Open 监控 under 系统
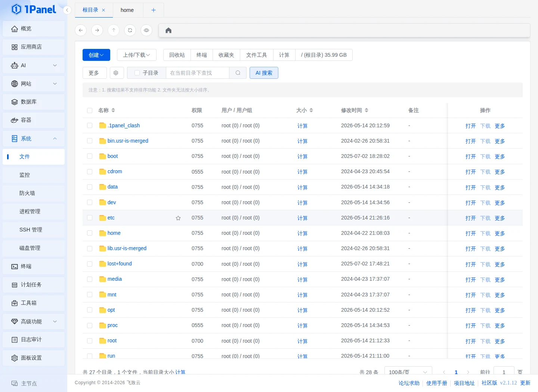Image resolution: width=538 pixels, height=392 pixels. coord(34,175)
